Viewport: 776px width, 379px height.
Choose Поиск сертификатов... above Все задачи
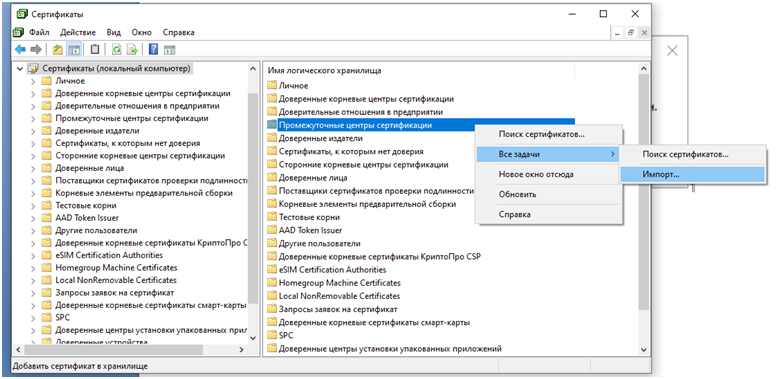coord(548,134)
